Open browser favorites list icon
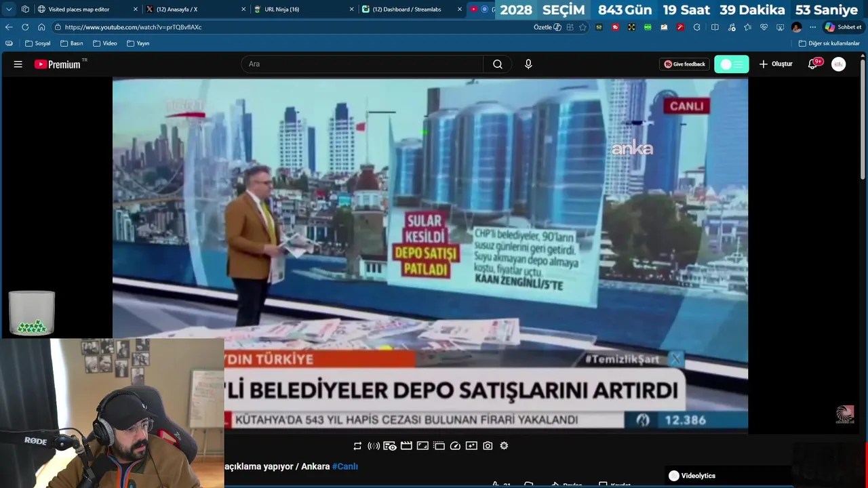 point(747,27)
